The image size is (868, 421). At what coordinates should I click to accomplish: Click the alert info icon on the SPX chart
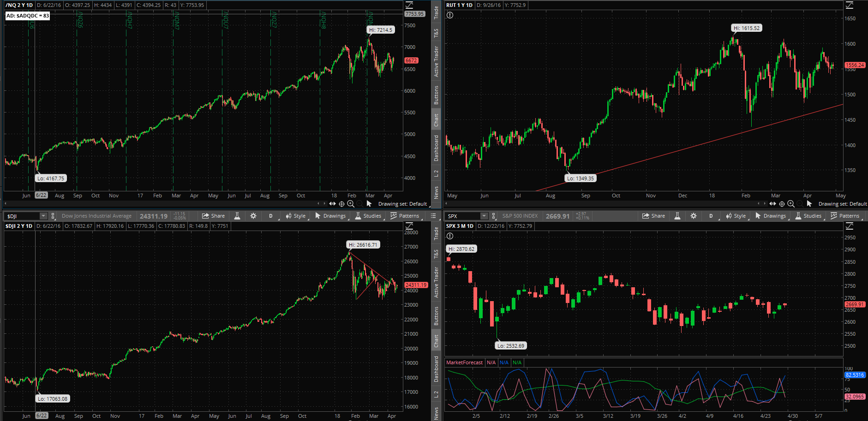point(450,236)
